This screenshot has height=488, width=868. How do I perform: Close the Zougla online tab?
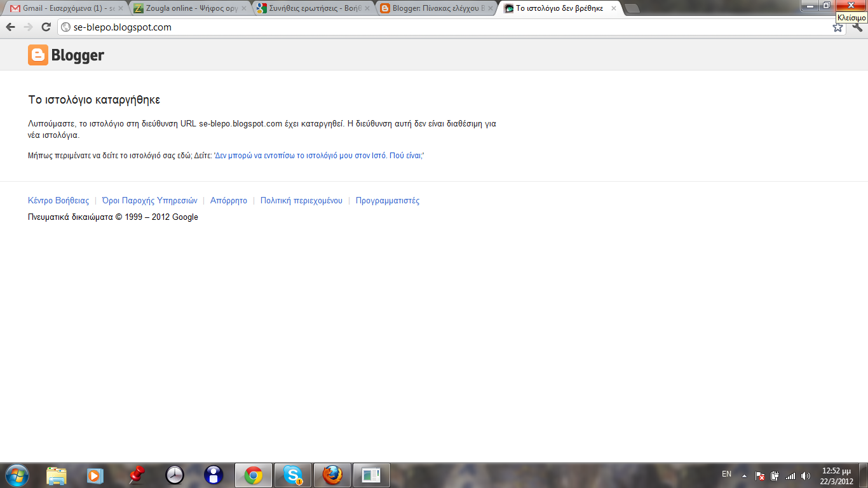pyautogui.click(x=243, y=8)
